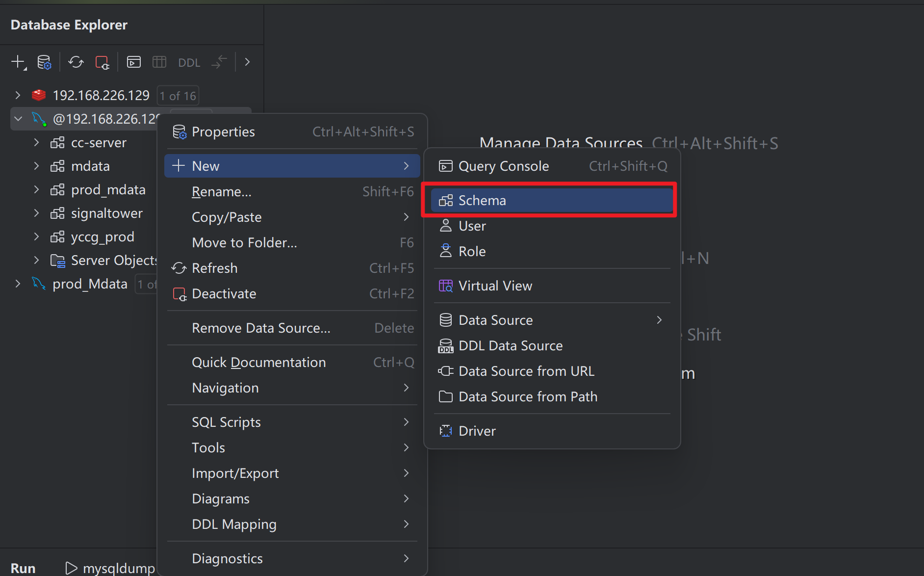This screenshot has width=924, height=576.
Task: Expand the prod_Mdata data source node
Action: [x=18, y=284]
